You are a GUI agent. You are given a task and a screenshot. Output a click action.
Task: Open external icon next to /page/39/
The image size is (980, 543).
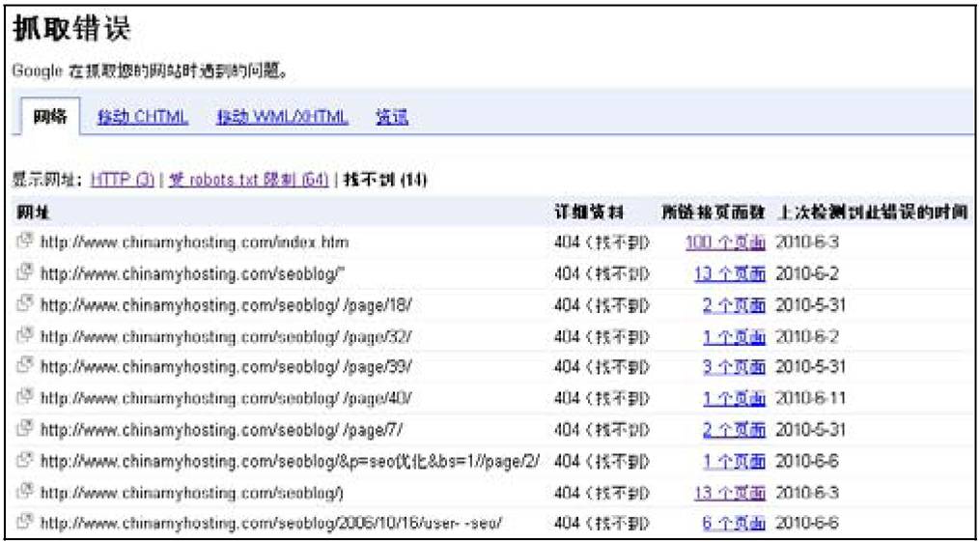click(x=26, y=366)
